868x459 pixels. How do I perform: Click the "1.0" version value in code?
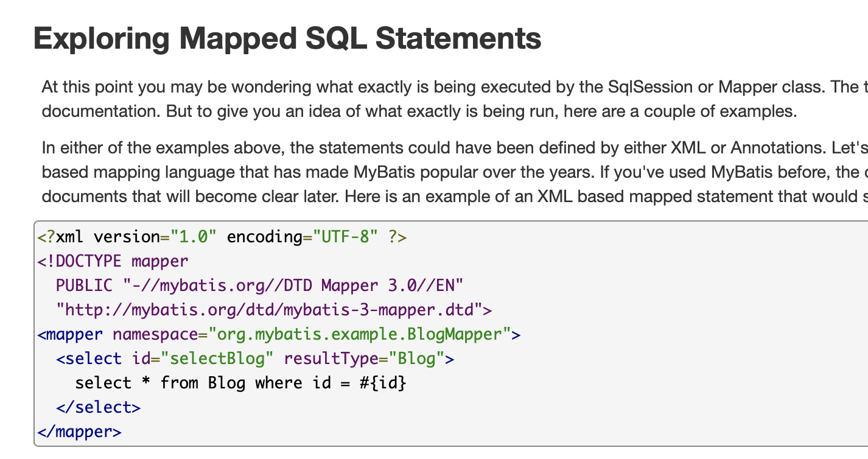(x=194, y=237)
